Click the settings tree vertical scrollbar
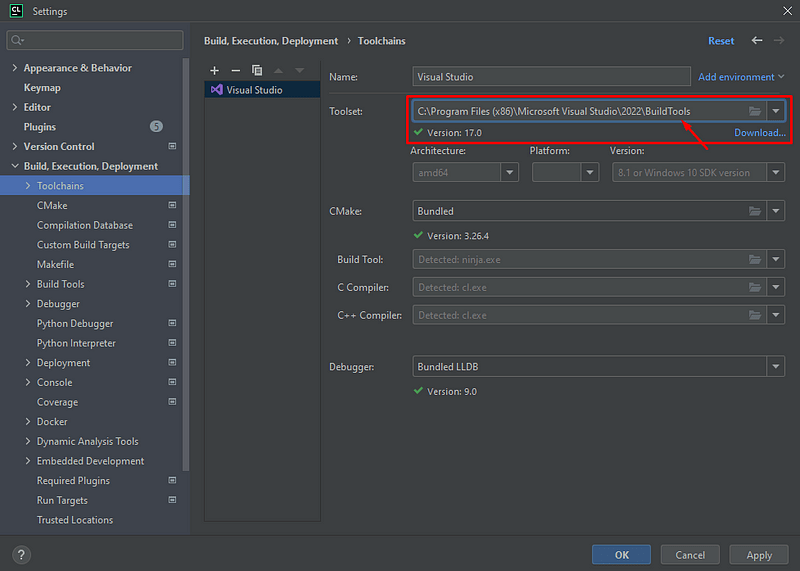The height and width of the screenshot is (571, 800). click(x=186, y=264)
